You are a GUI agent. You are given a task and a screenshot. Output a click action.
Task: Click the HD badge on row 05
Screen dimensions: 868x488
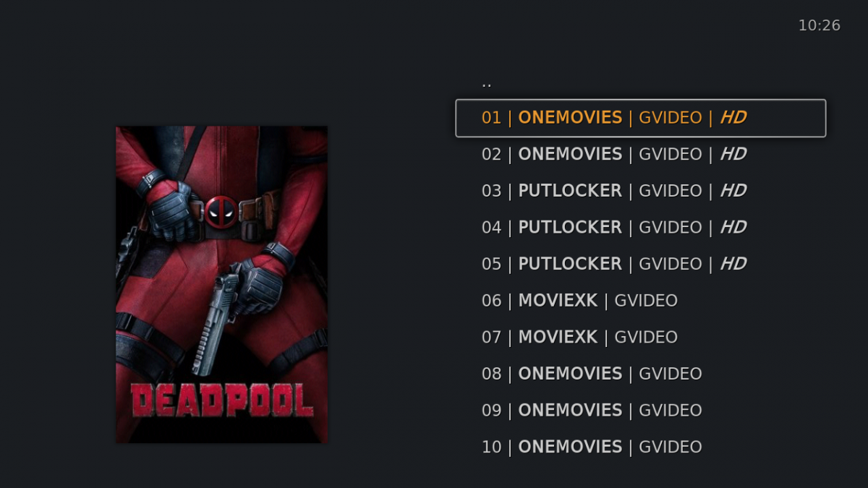point(733,264)
